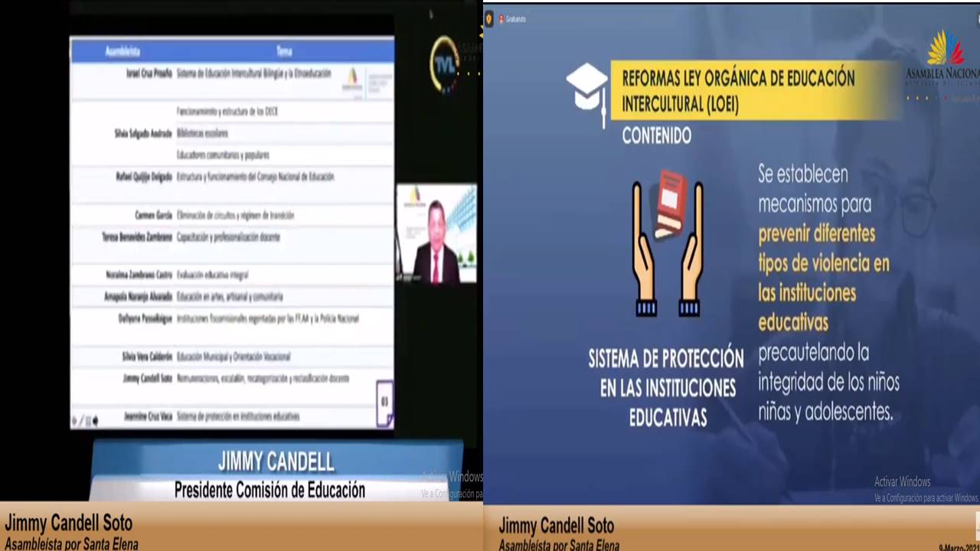Click the hands holding book illustration
980x551 pixels.
[667, 244]
